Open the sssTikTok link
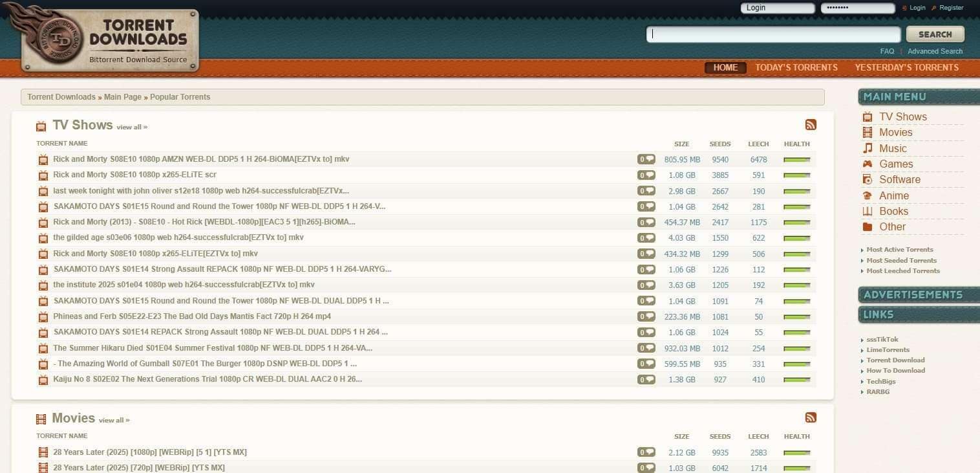980x473 pixels. click(x=882, y=339)
